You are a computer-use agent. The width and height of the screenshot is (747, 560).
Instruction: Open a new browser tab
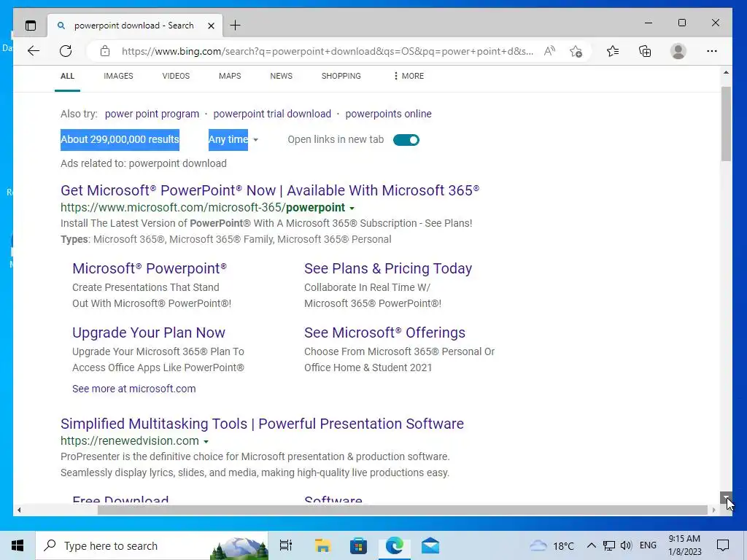pos(236,26)
